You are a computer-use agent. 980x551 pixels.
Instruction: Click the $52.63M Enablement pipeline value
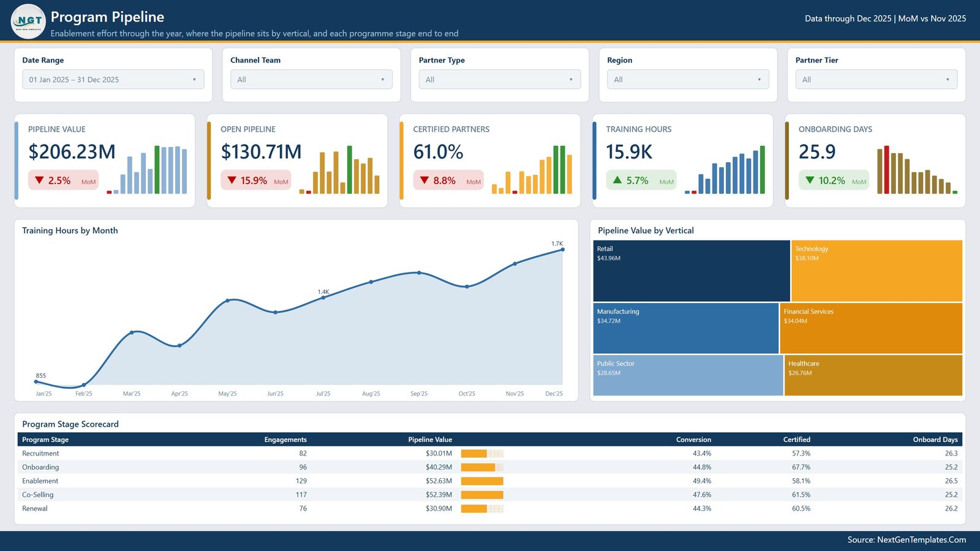coord(439,481)
